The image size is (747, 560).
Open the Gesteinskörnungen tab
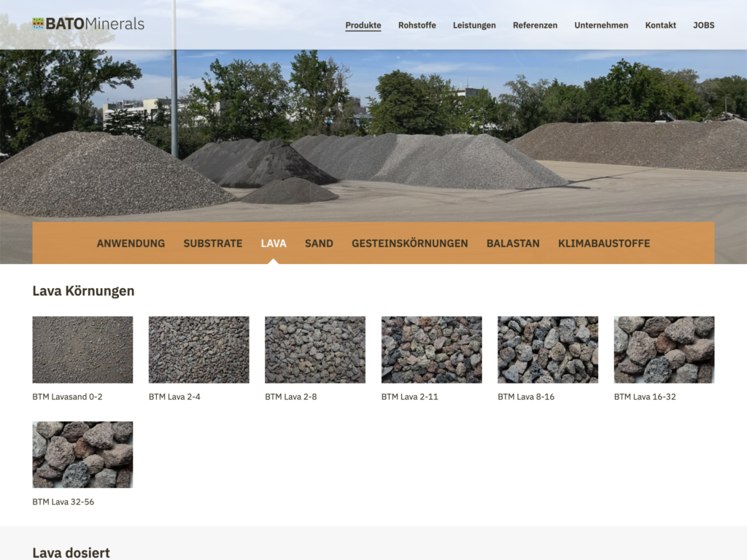tap(410, 244)
